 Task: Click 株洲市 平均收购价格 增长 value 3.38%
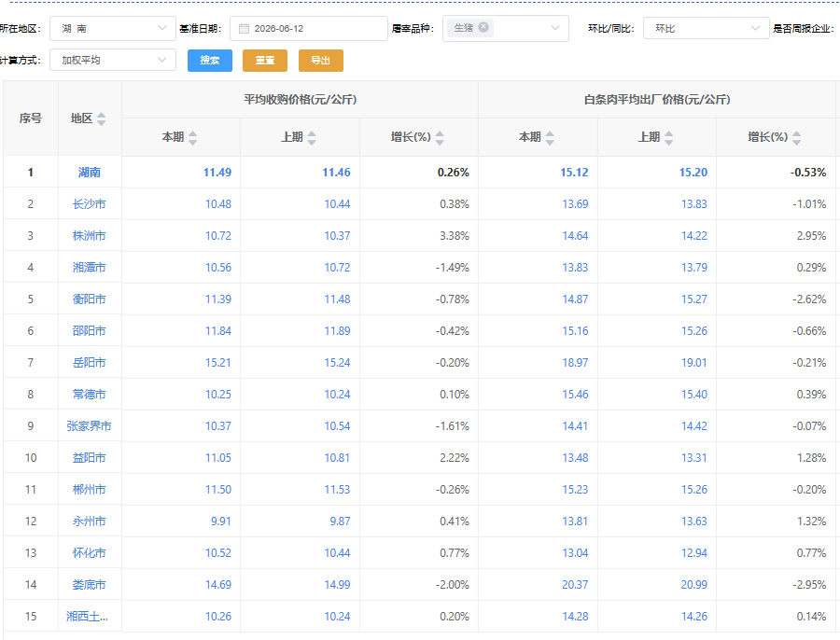tap(455, 236)
